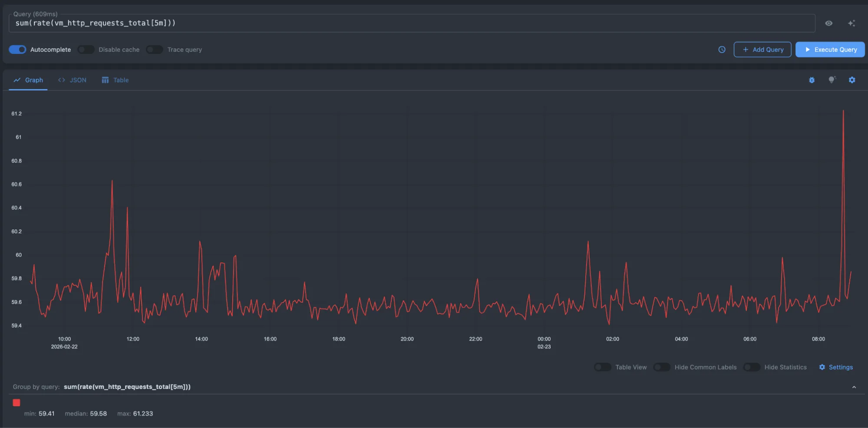The image size is (868, 428).
Task: Click the eye icon beside query field
Action: point(828,23)
